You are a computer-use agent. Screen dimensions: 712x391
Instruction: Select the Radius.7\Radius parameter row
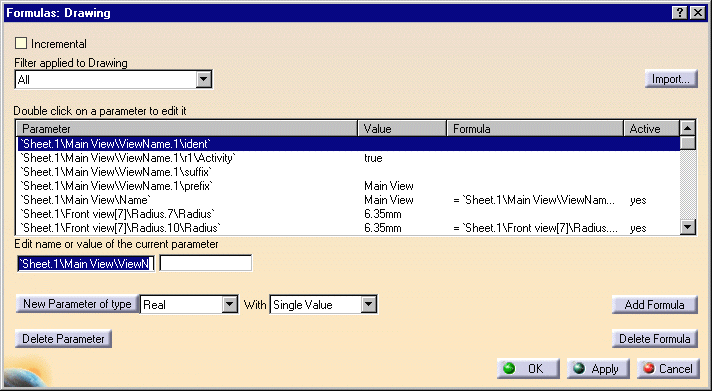point(349,214)
